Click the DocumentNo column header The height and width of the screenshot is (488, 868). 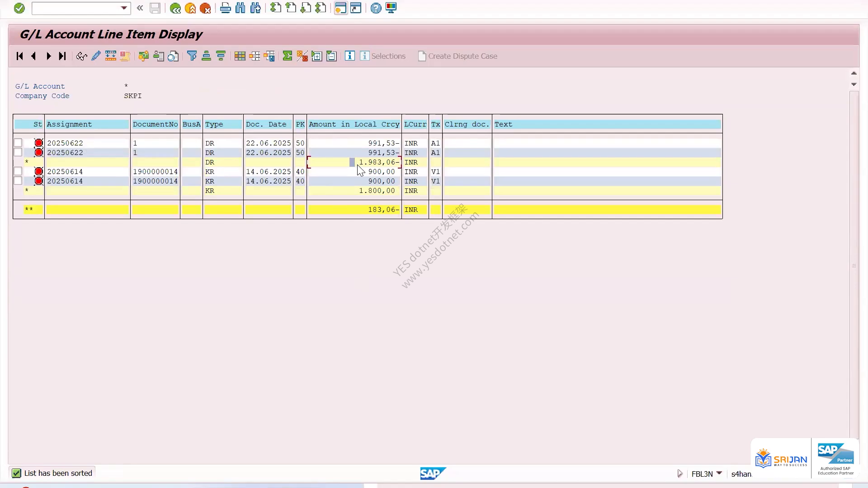155,124
